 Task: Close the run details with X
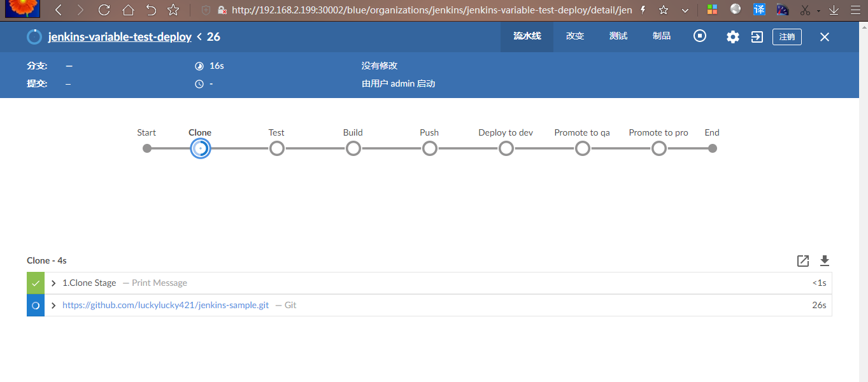pyautogui.click(x=825, y=37)
